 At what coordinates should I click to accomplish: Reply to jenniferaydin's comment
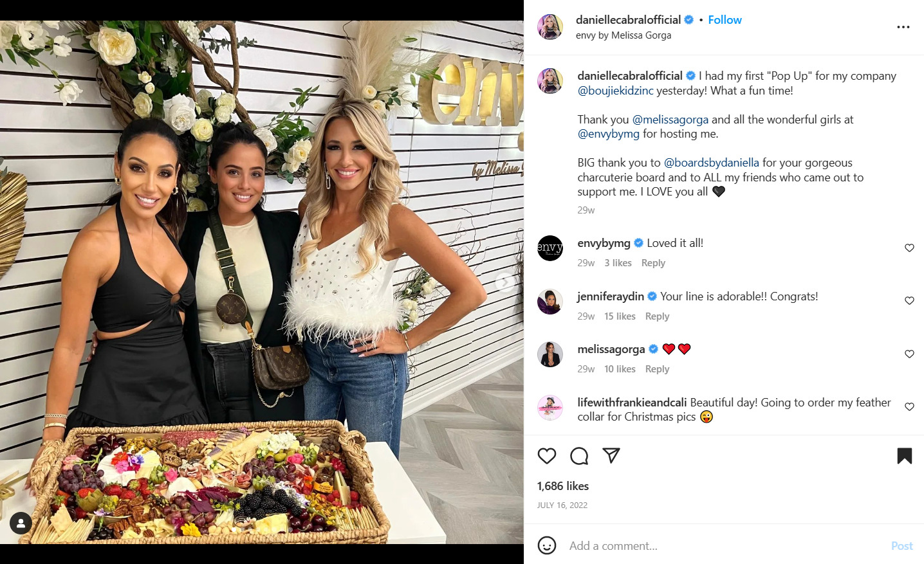click(657, 316)
